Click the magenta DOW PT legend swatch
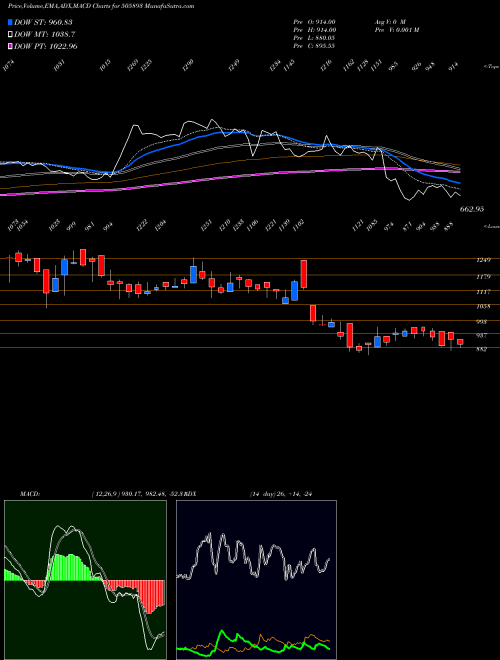This screenshot has height=660, width=500. [x=10, y=46]
